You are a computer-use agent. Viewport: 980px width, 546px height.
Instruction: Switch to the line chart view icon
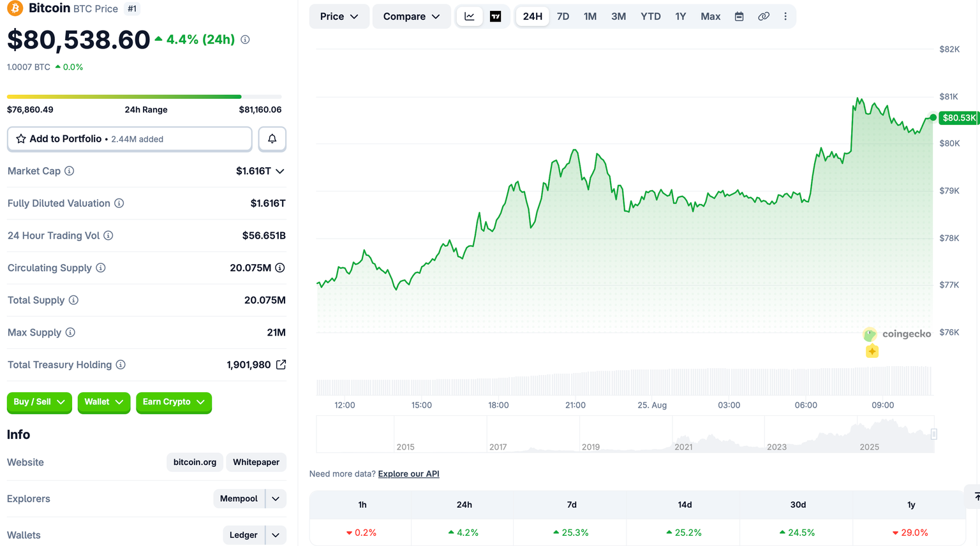470,17
